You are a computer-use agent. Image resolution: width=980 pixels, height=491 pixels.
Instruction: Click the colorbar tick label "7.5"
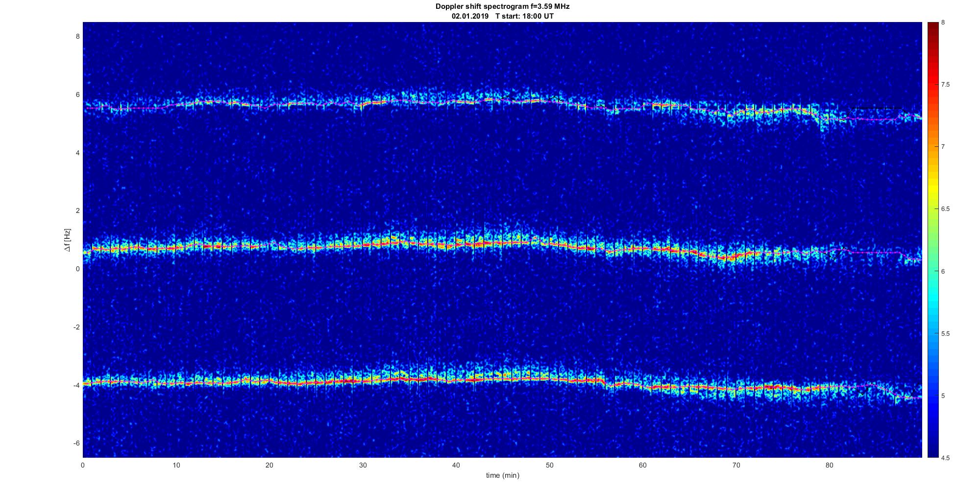click(946, 85)
